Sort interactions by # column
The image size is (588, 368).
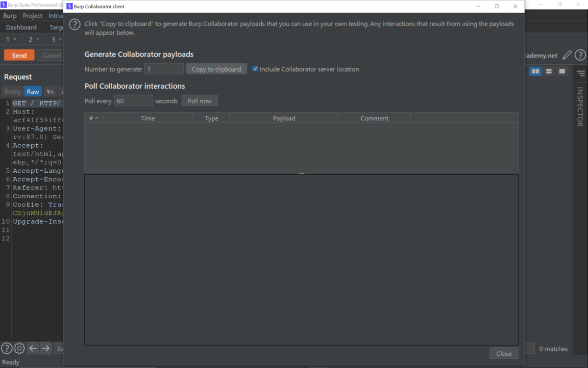pyautogui.click(x=94, y=118)
